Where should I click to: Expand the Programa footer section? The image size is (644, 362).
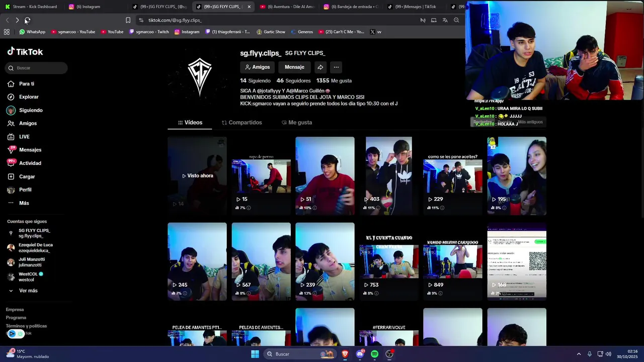click(16, 318)
